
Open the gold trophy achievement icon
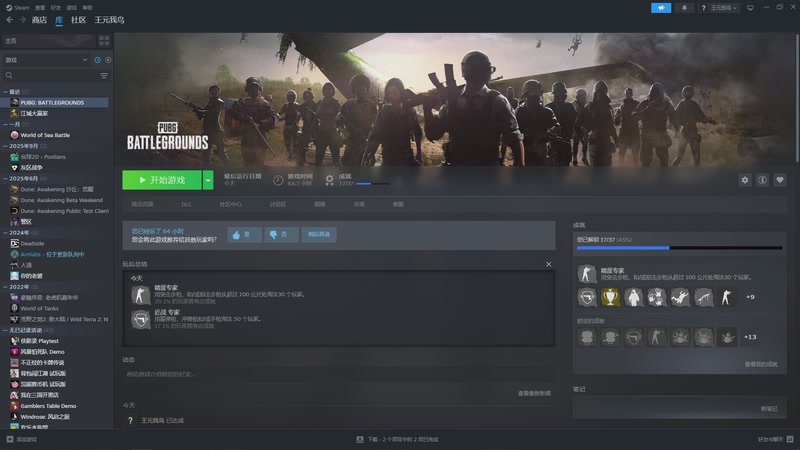tap(610, 297)
